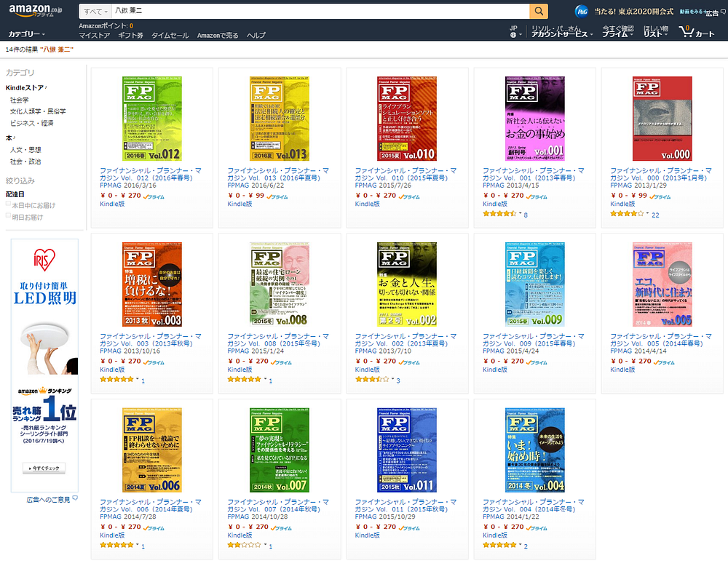Screen dimensions: 728x566
Task: Open Vol. 001 book cover thumbnail
Action: [535, 119]
